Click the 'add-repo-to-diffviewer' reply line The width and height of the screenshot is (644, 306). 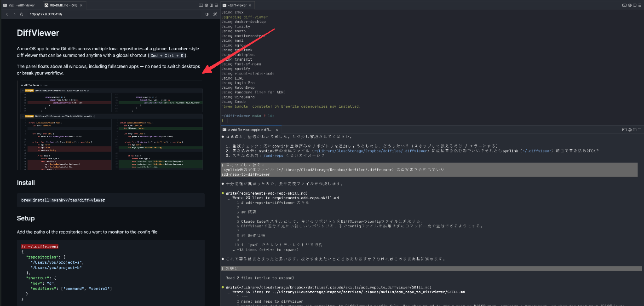coord(245,174)
